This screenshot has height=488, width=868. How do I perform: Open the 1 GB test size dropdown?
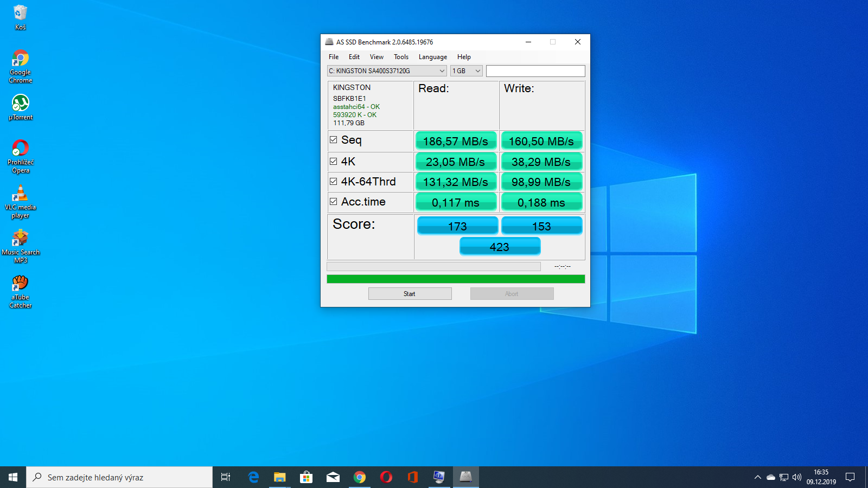pos(466,71)
